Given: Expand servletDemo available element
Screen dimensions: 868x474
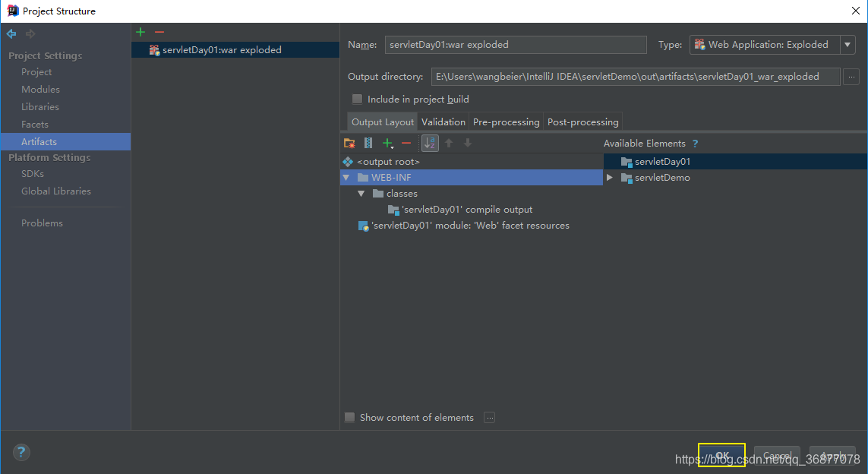Looking at the screenshot, I should pos(610,178).
